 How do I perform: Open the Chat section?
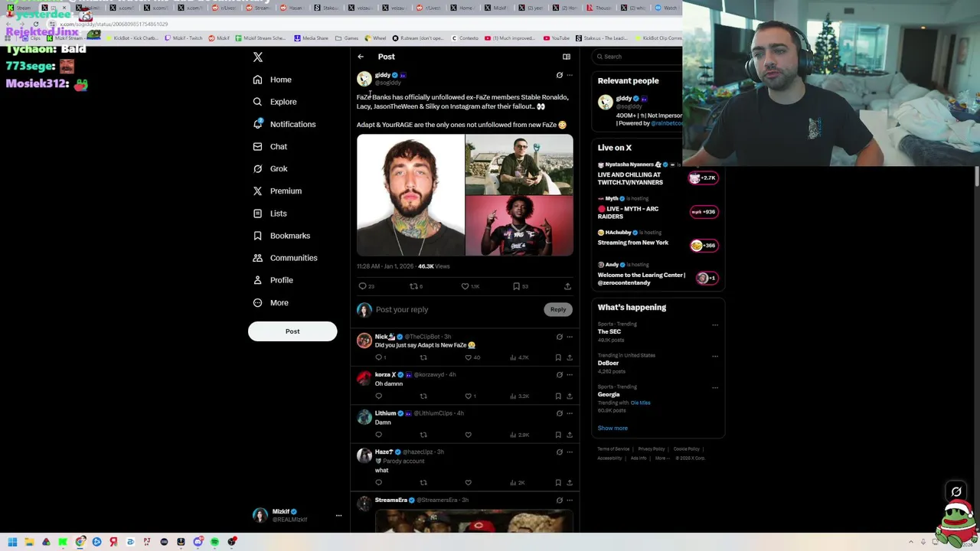tap(270, 146)
